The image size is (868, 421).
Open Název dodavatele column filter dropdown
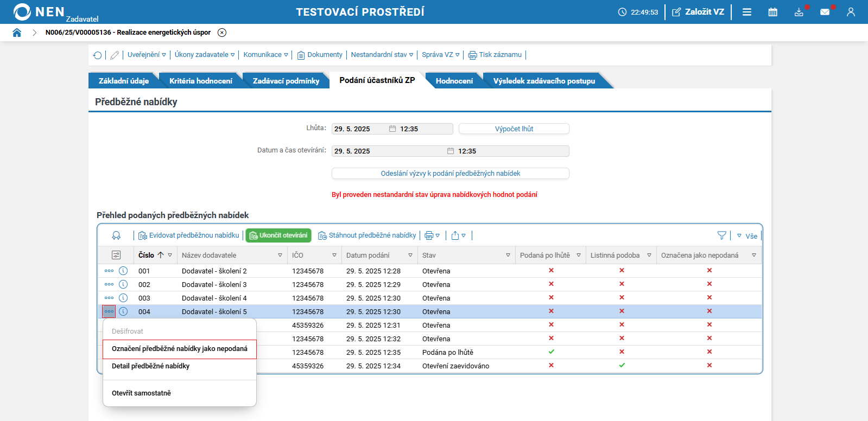(x=280, y=255)
